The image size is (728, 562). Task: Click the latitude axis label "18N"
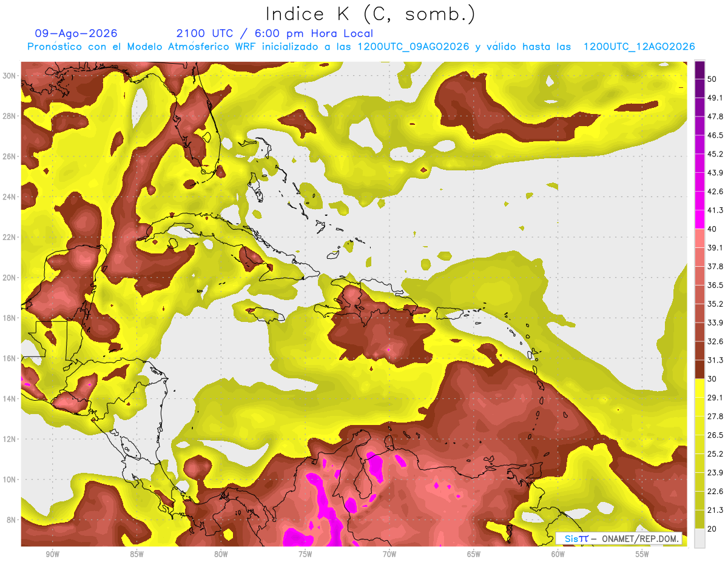9,318
